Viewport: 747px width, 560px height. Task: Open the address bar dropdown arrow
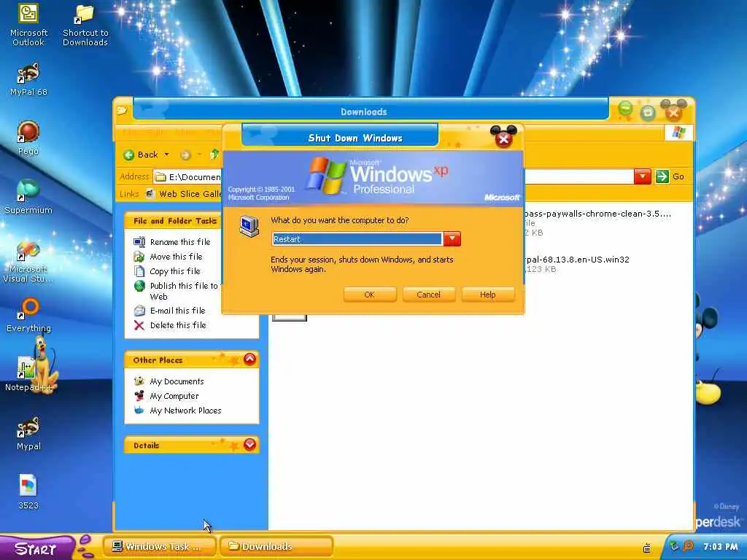pos(642,176)
